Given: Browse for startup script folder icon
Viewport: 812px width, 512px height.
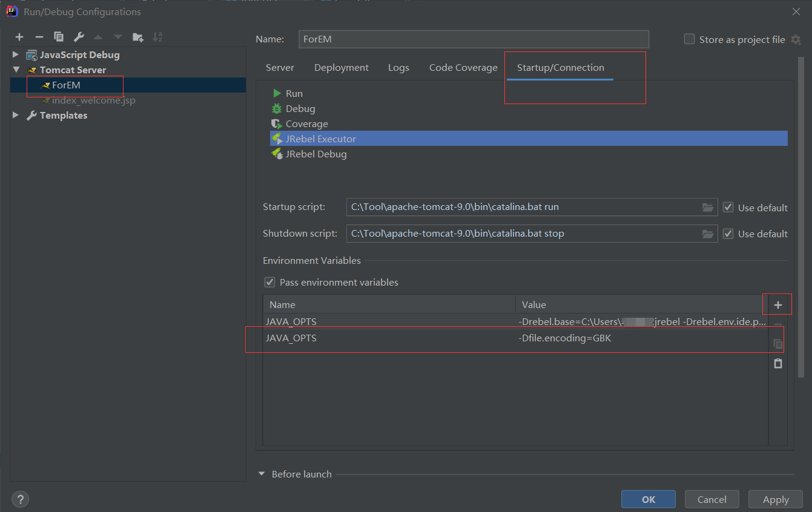Looking at the screenshot, I should point(708,207).
